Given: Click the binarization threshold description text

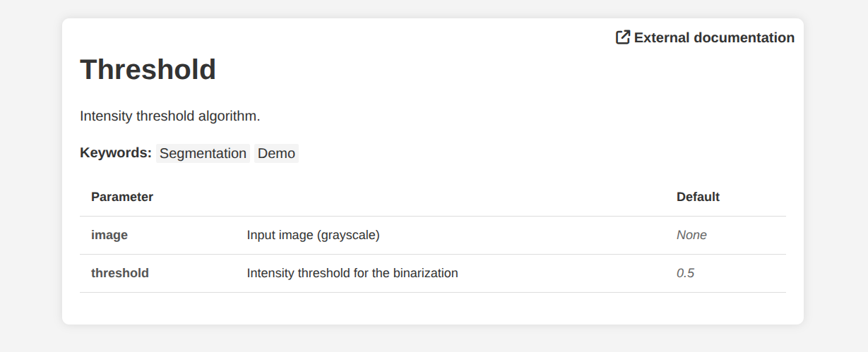Looking at the screenshot, I should (352, 273).
